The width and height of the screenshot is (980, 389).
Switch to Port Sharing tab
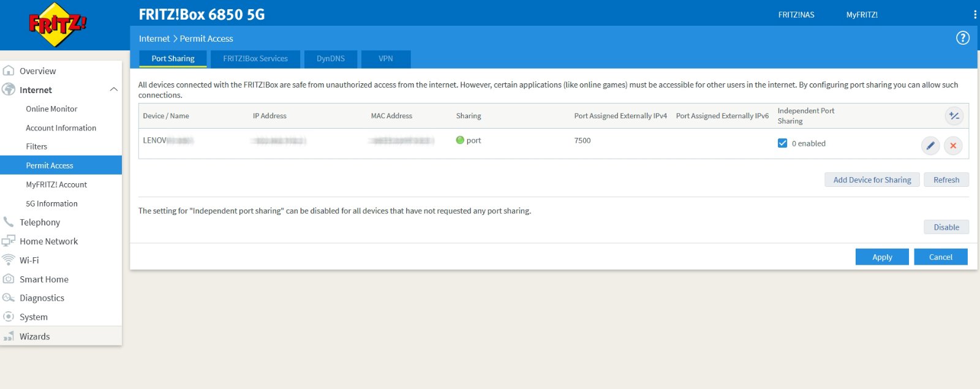173,59
